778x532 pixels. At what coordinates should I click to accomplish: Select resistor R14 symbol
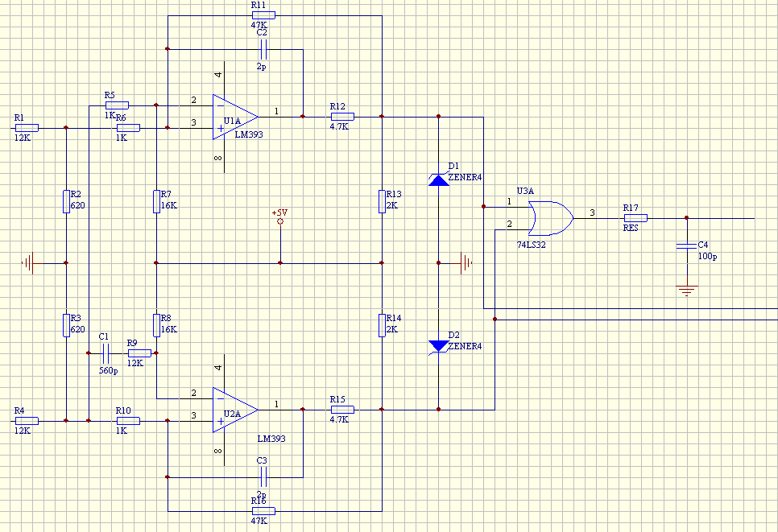tap(382, 325)
